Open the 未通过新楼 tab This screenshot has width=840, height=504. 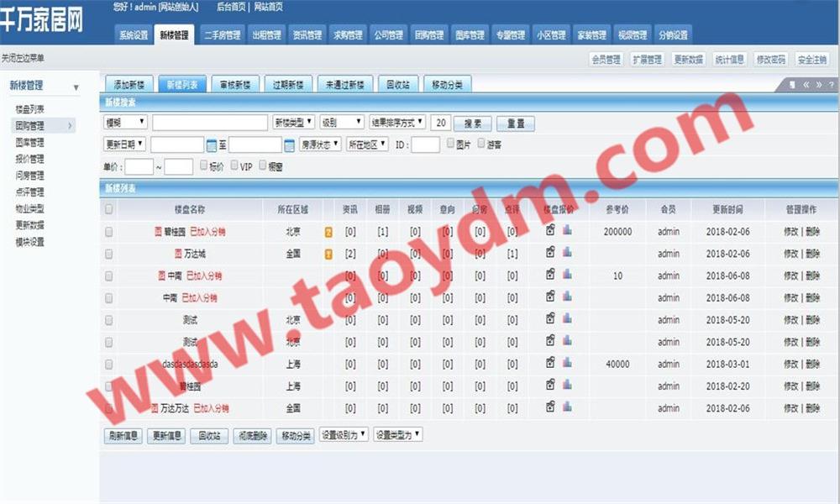pos(345,85)
